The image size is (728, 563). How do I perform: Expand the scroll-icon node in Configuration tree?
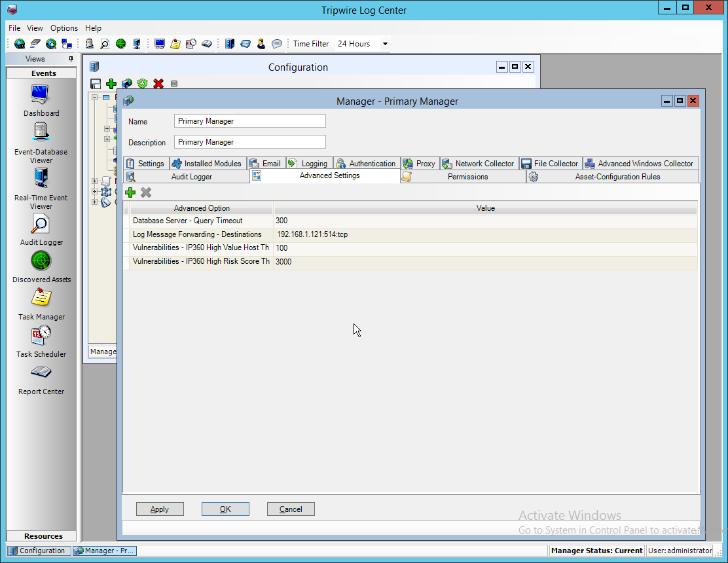point(95,181)
